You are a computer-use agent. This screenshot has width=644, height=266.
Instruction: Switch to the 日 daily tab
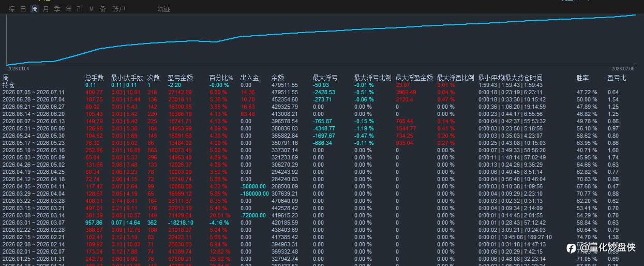pos(23,9)
